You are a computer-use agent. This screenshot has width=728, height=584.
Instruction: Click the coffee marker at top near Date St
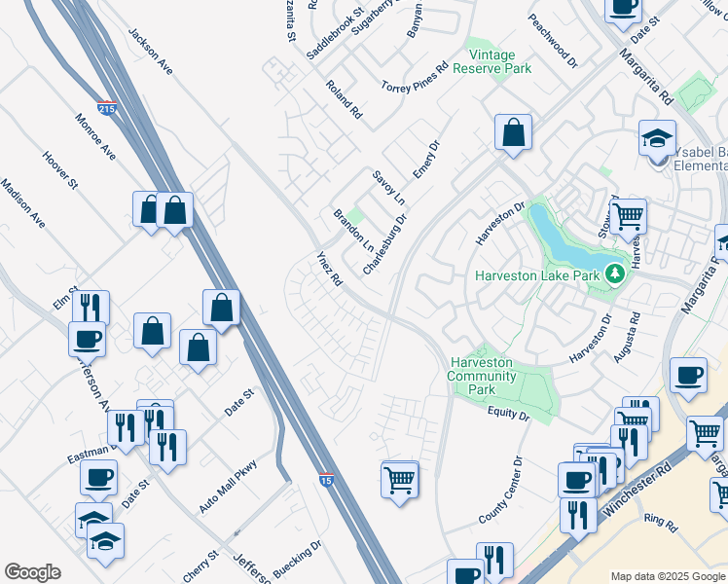coord(624,10)
